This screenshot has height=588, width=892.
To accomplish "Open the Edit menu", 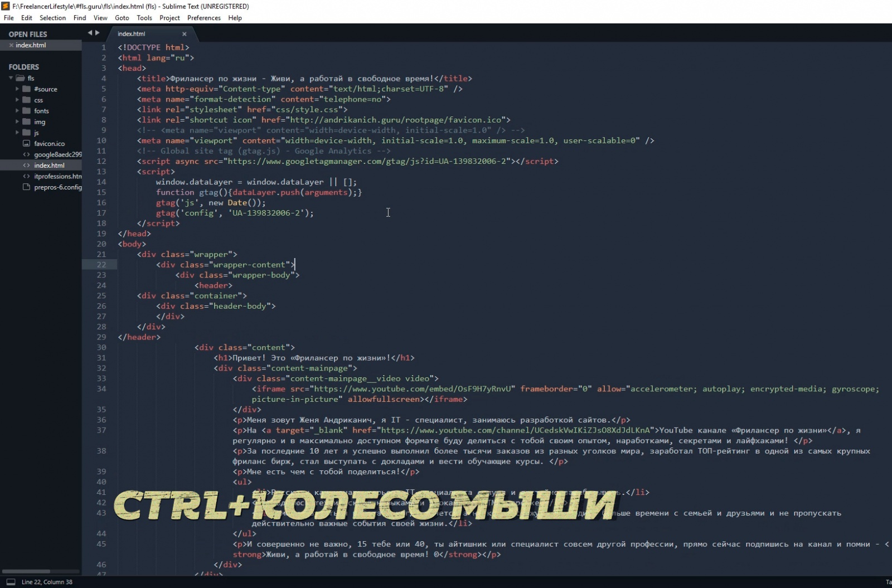I will point(27,18).
